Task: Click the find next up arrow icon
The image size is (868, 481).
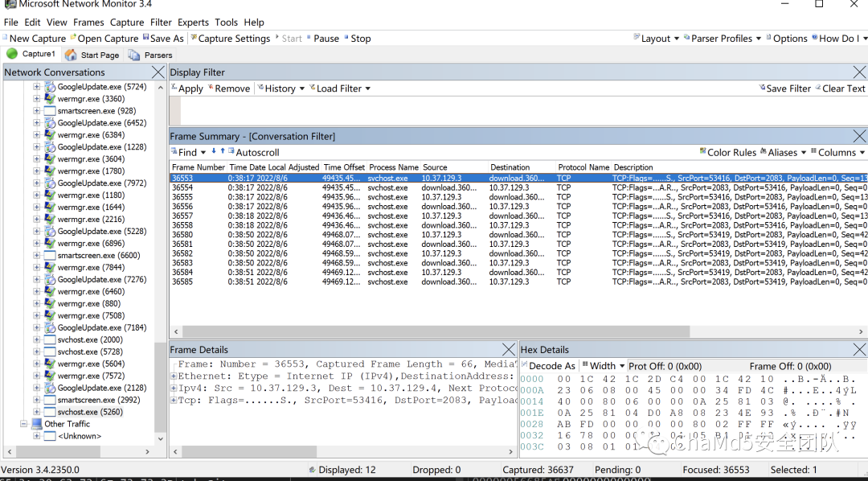Action: coord(223,151)
